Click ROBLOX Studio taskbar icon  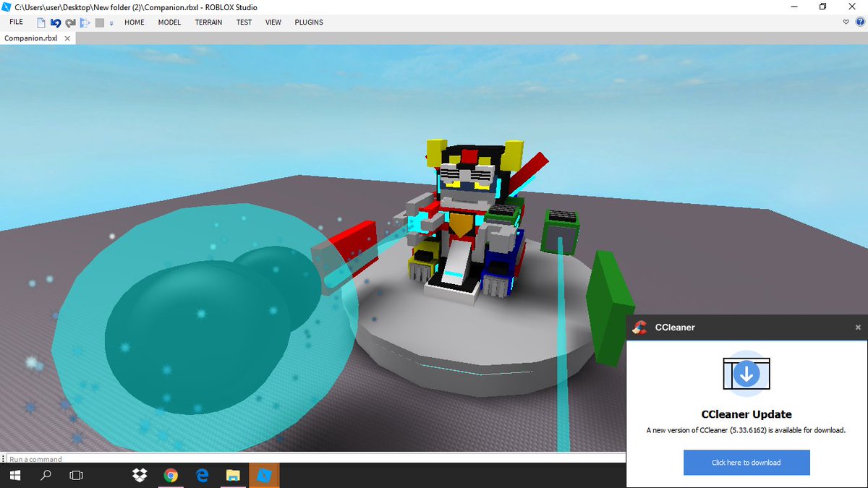[264, 476]
